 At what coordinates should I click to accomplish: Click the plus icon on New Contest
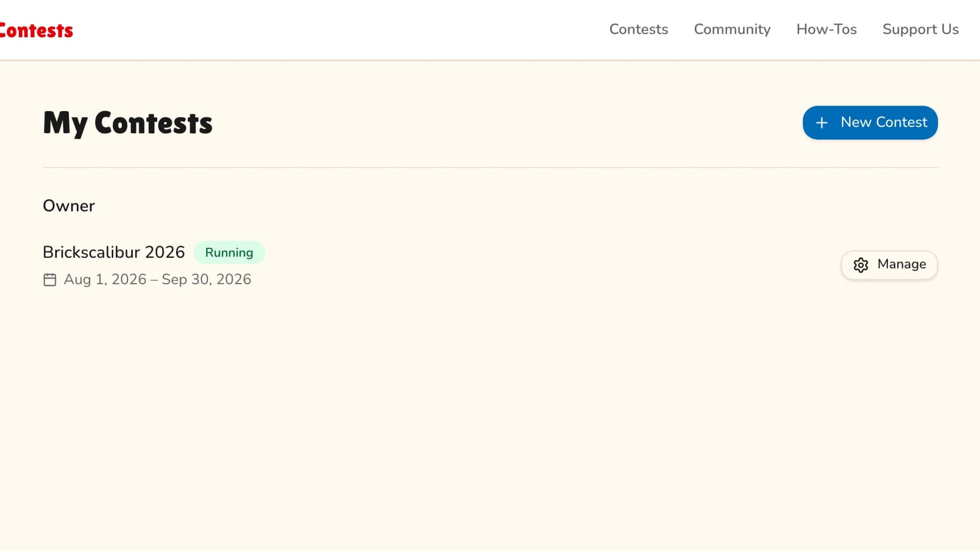point(821,122)
